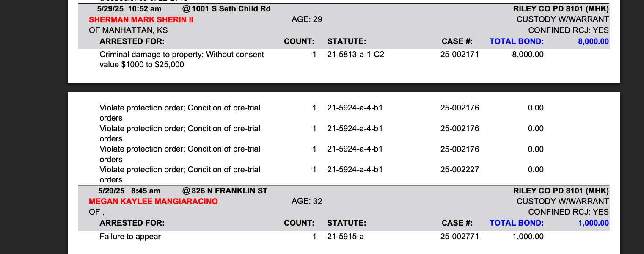Click the name MEGAN KAYLEE MANGIARACINO
The width and height of the screenshot is (644, 254).
(x=153, y=202)
